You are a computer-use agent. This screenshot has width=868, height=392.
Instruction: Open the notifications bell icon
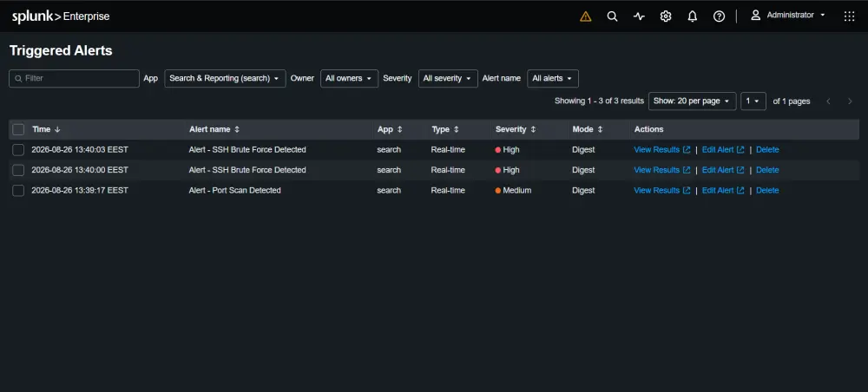[x=692, y=16]
